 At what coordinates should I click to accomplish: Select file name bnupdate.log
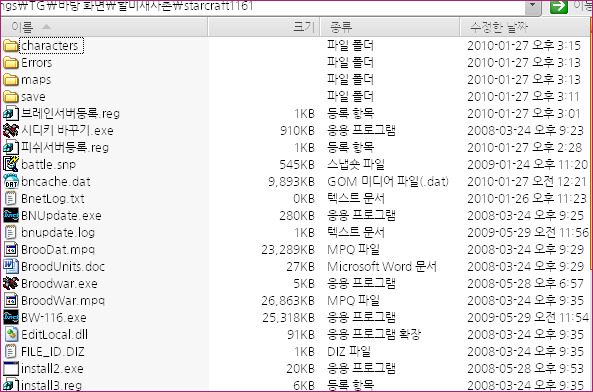58,232
